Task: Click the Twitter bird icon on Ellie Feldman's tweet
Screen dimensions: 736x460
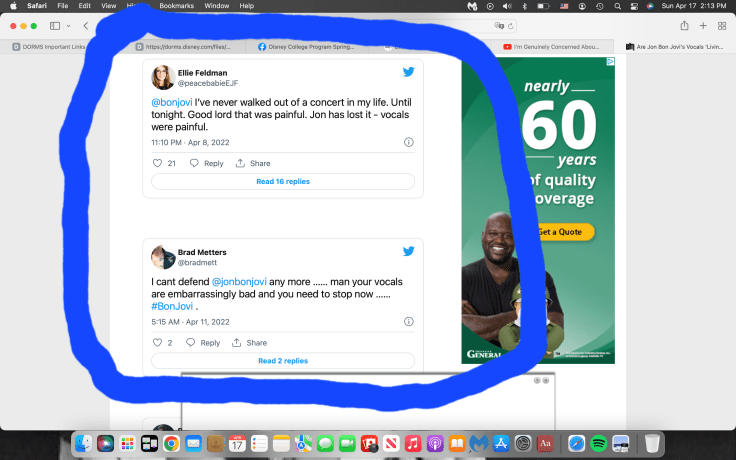Action: point(408,73)
